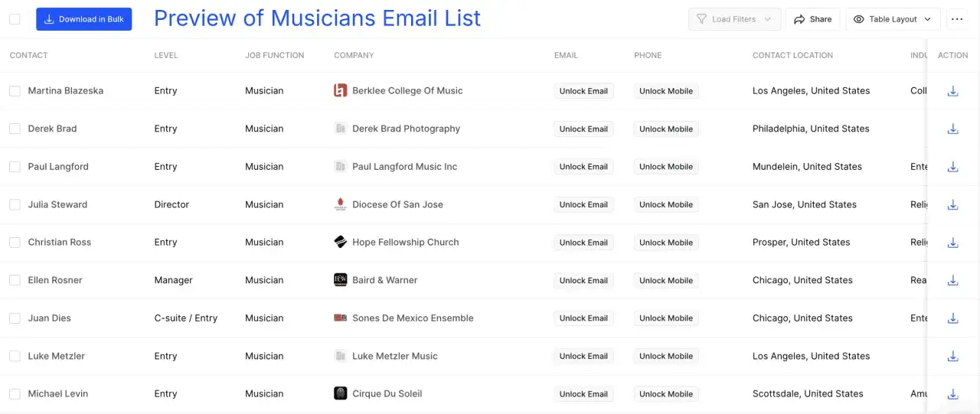Click the Share button
Screen dimensions: 980x414
click(812, 19)
